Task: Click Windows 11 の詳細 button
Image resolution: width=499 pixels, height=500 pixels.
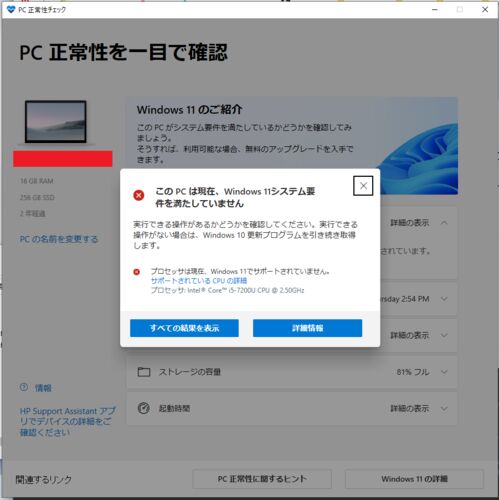Action: pos(414,479)
